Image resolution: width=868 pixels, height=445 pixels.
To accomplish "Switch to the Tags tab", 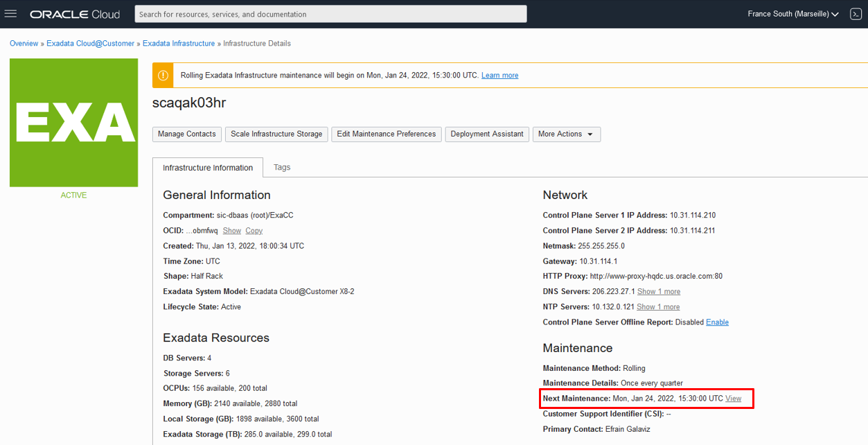I will pyautogui.click(x=282, y=167).
